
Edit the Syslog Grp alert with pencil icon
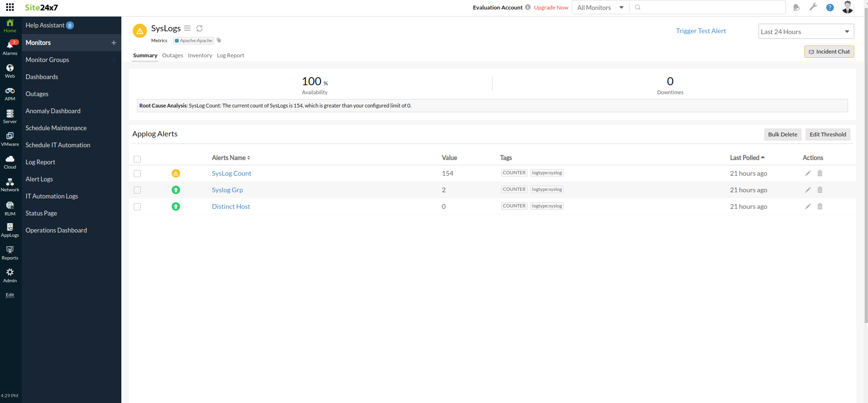point(808,190)
